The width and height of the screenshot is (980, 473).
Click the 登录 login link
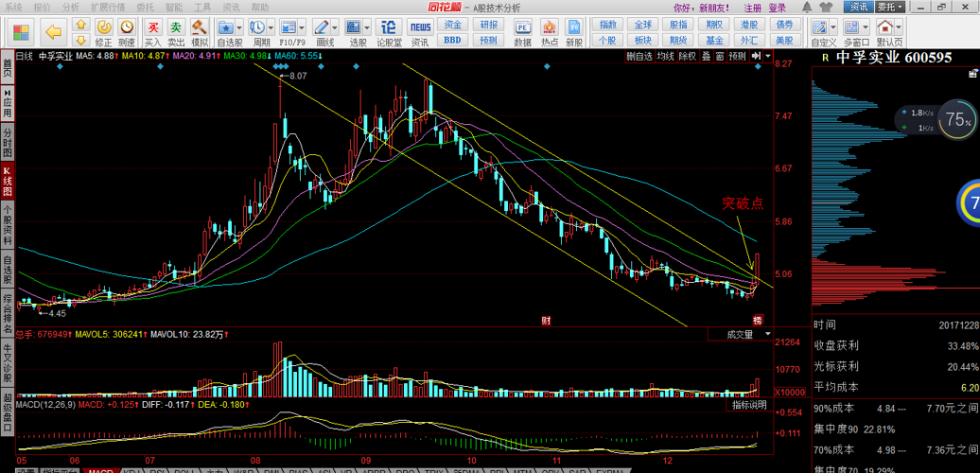pyautogui.click(x=777, y=8)
